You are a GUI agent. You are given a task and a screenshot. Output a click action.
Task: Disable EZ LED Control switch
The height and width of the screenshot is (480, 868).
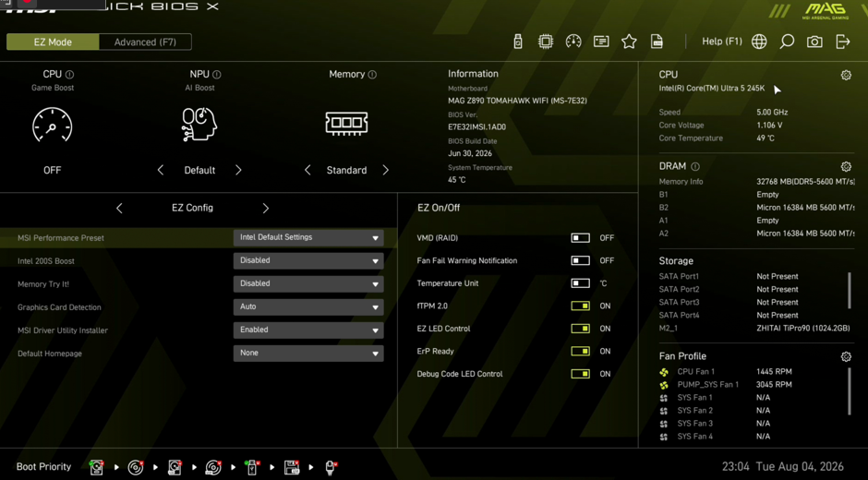pyautogui.click(x=580, y=329)
